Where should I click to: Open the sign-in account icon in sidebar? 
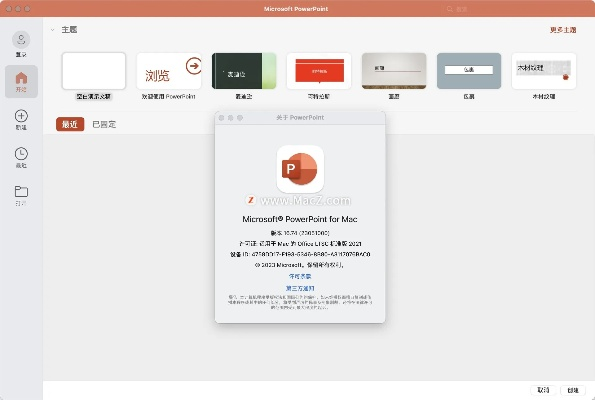coord(21,39)
